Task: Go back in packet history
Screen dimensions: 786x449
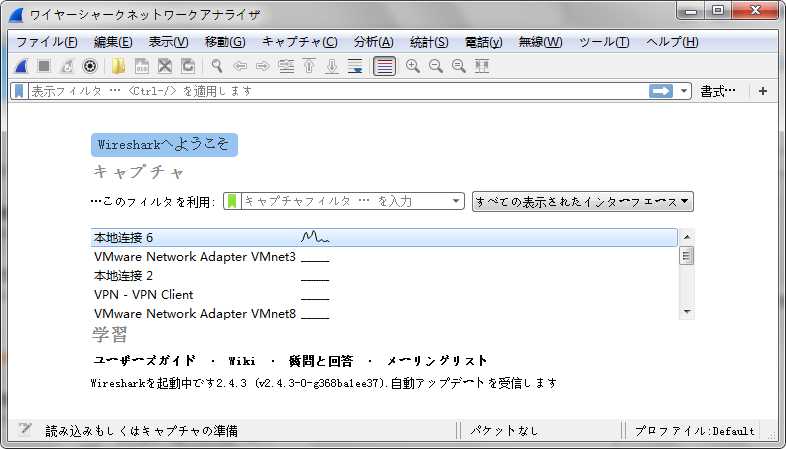Action: pyautogui.click(x=240, y=66)
